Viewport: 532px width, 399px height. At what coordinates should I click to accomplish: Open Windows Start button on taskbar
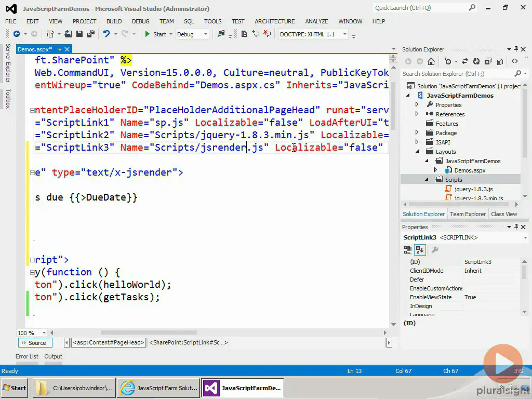[14, 388]
